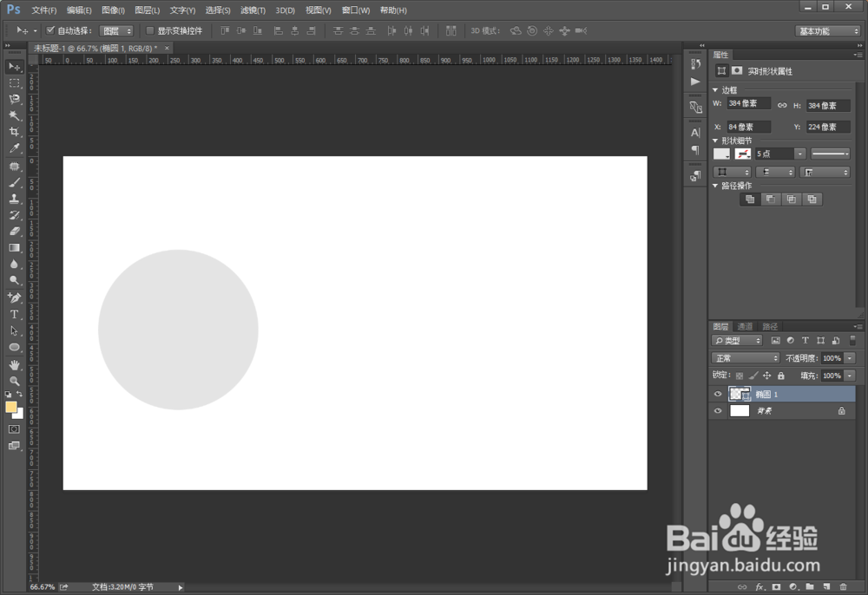Select the Clone Stamp tool
Image resolution: width=868 pixels, height=595 pixels.
[15, 199]
